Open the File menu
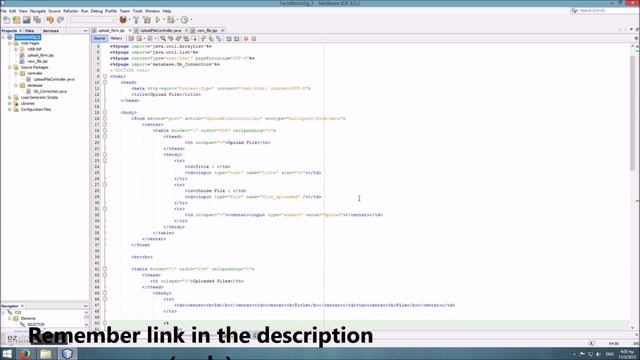Image resolution: width=640 pixels, height=360 pixels. [3, 11]
